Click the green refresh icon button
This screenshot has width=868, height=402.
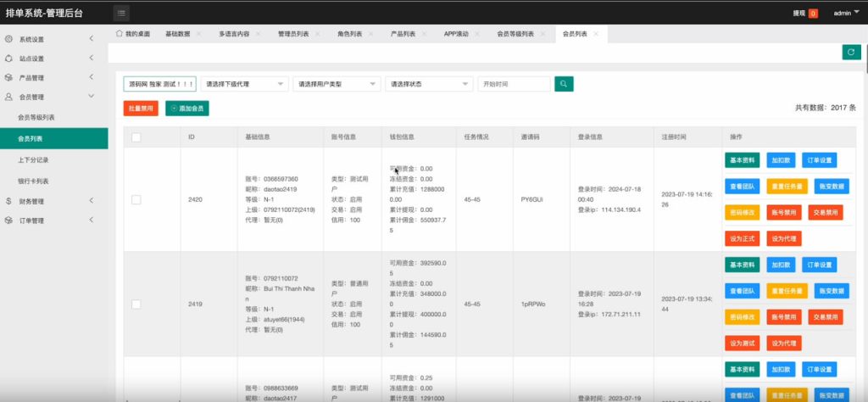click(x=851, y=52)
